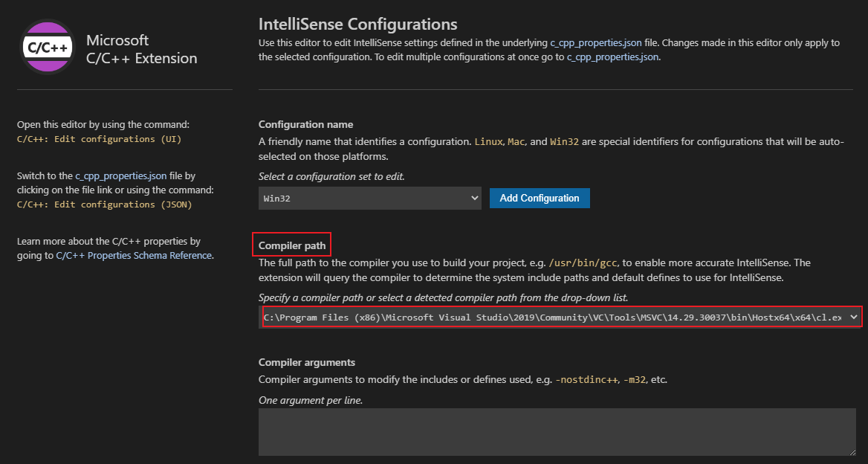Open the c_cpp_properties.json link in left sidebar

(120, 176)
